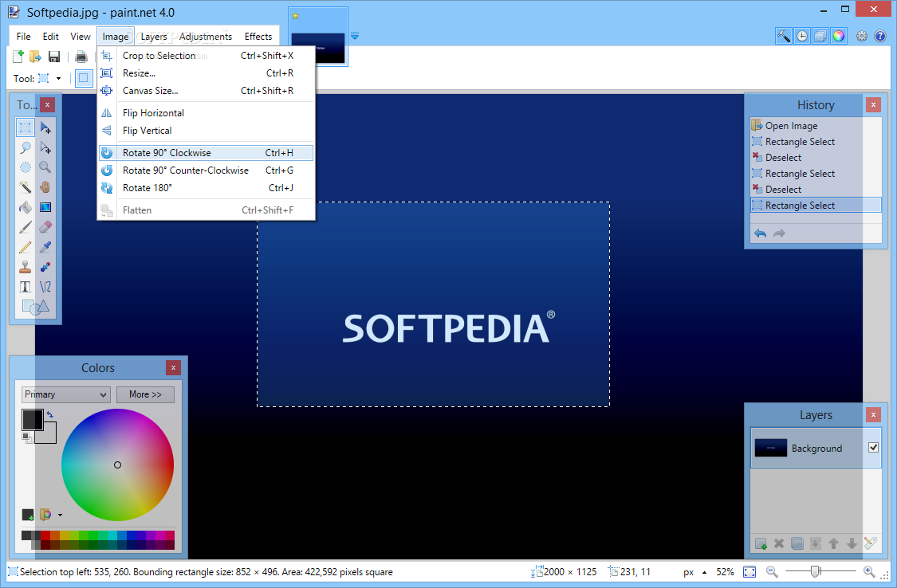Toggle the Tools window button
The image size is (897, 588).
(x=784, y=36)
